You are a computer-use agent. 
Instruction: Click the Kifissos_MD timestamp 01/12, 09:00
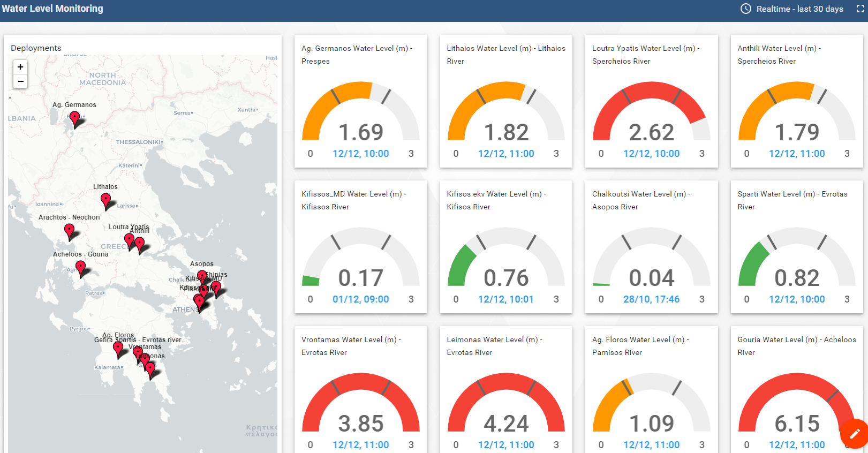coord(361,299)
